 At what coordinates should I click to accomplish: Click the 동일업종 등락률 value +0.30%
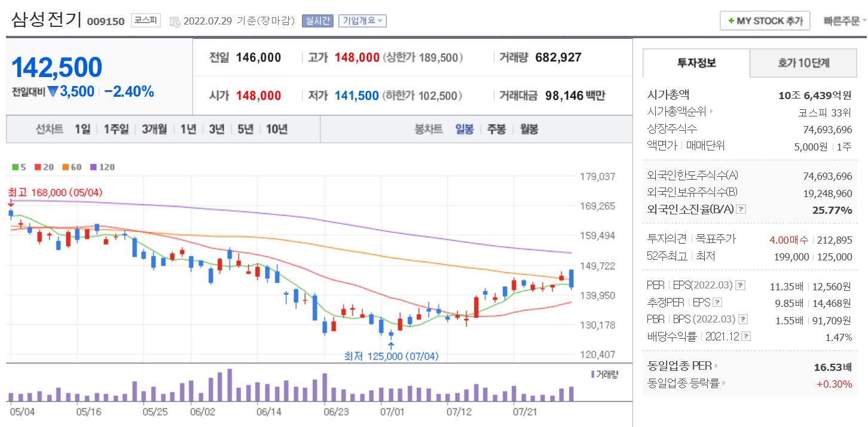835,383
